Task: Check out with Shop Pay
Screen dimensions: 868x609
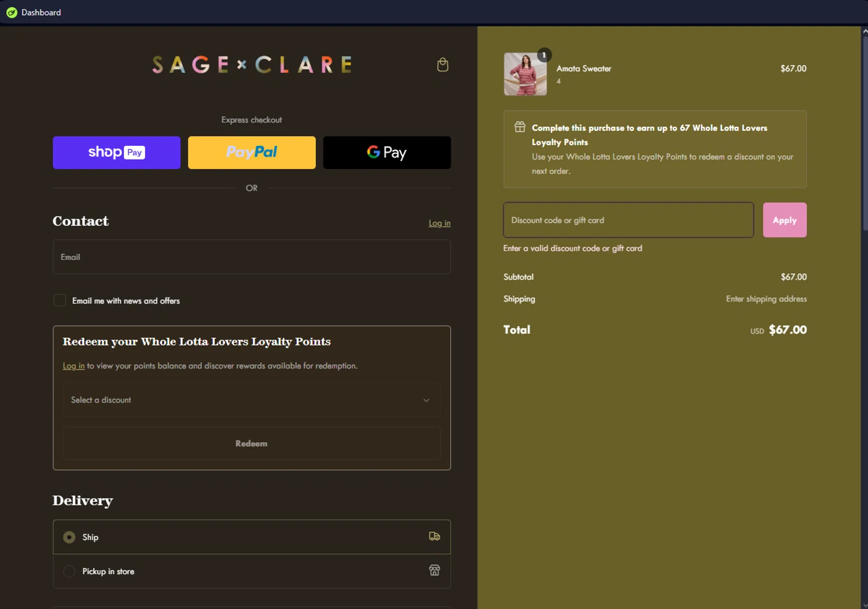Action: coord(116,153)
